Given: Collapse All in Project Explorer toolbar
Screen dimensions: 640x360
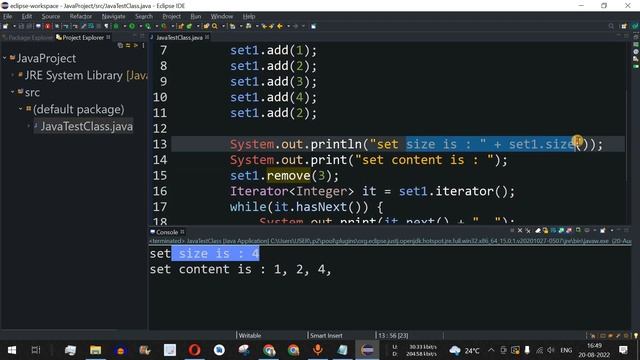Looking at the screenshot, I should coord(120,45).
